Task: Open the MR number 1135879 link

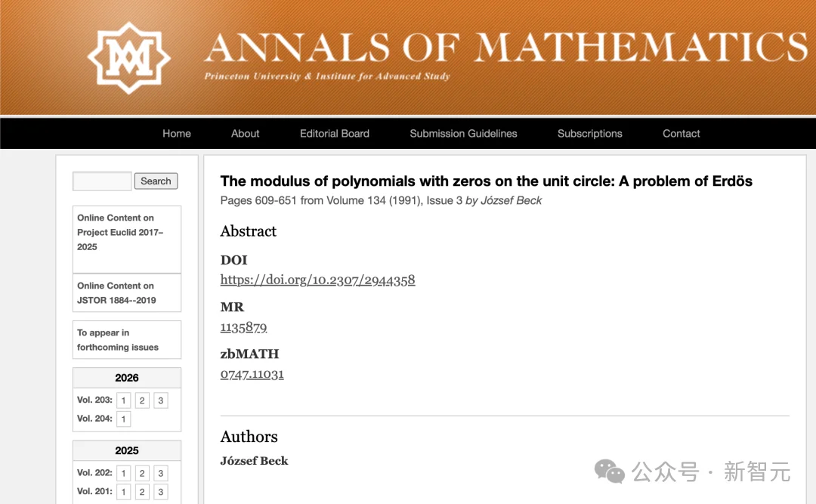Action: pyautogui.click(x=243, y=327)
